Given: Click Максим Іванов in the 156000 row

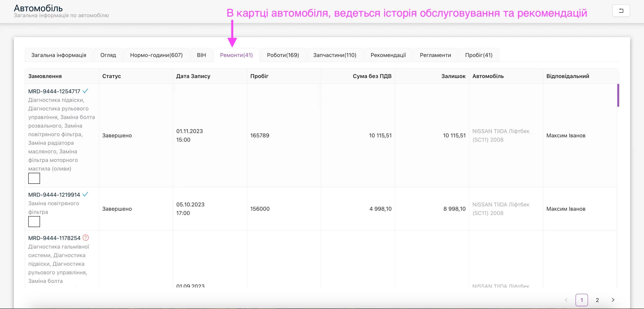Looking at the screenshot, I should [x=566, y=209].
